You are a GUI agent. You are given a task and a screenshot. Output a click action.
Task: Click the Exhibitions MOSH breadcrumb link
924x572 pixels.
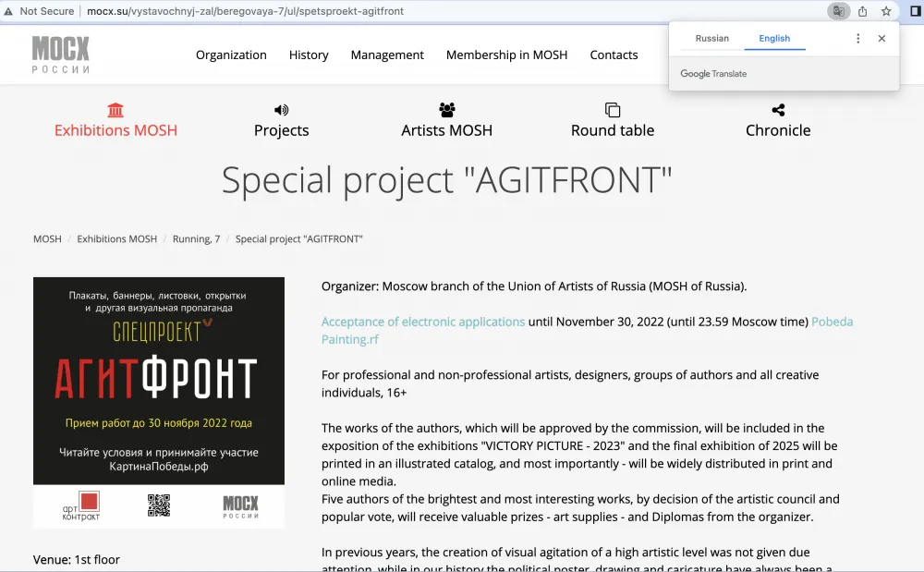click(x=116, y=238)
